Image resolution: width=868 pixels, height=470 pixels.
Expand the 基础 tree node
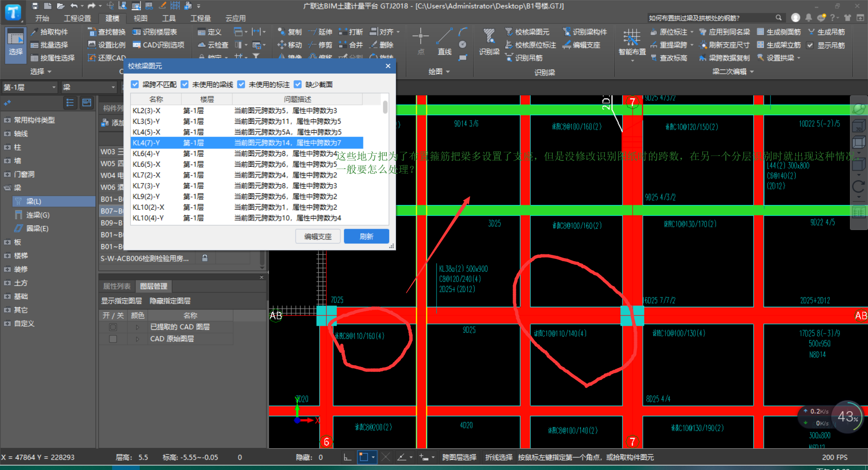click(7, 296)
